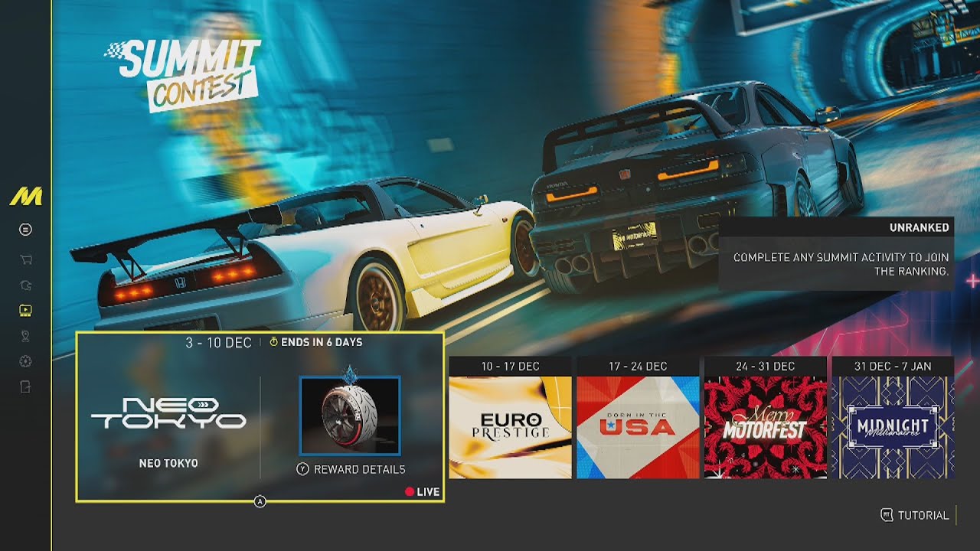
Task: Select the Neo Tokyo summit logo
Action: click(x=168, y=412)
